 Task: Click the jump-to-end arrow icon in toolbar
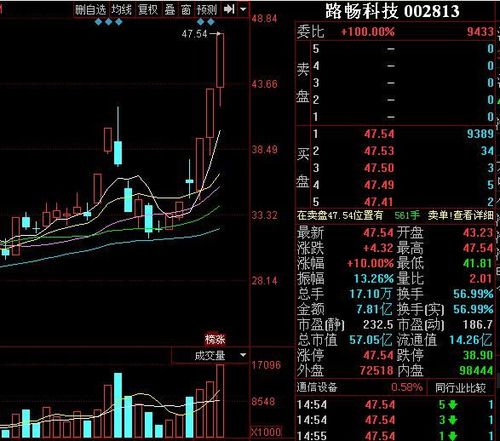229,9
